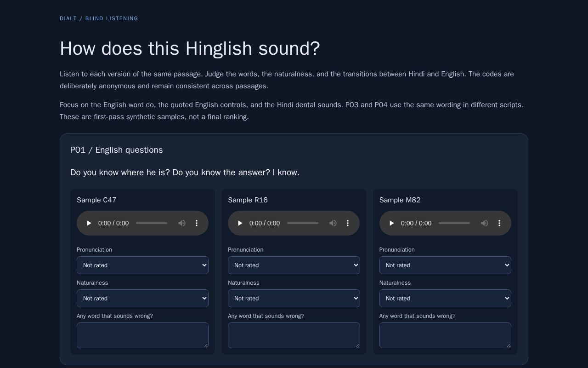This screenshot has width=588, height=368.
Task: Open Pronunciation dropdown for Sample R16
Action: click(x=294, y=265)
